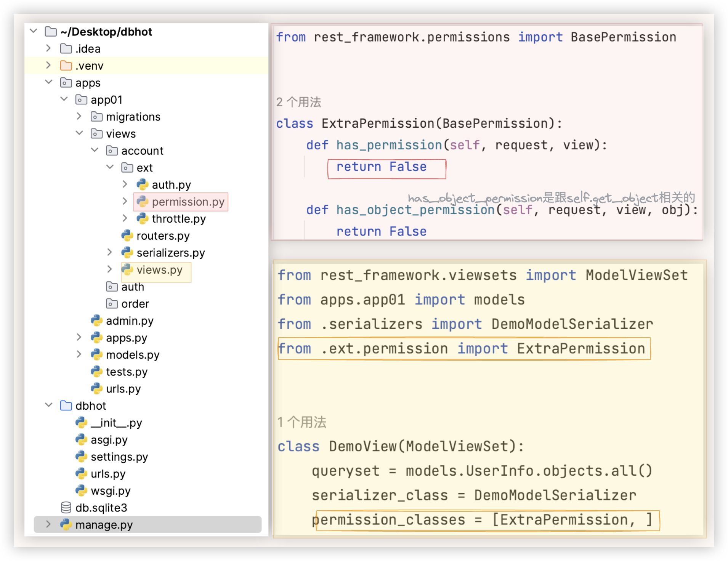Screen dimensions: 728x561
Task: Open views.py from the account folder
Action: click(x=159, y=270)
